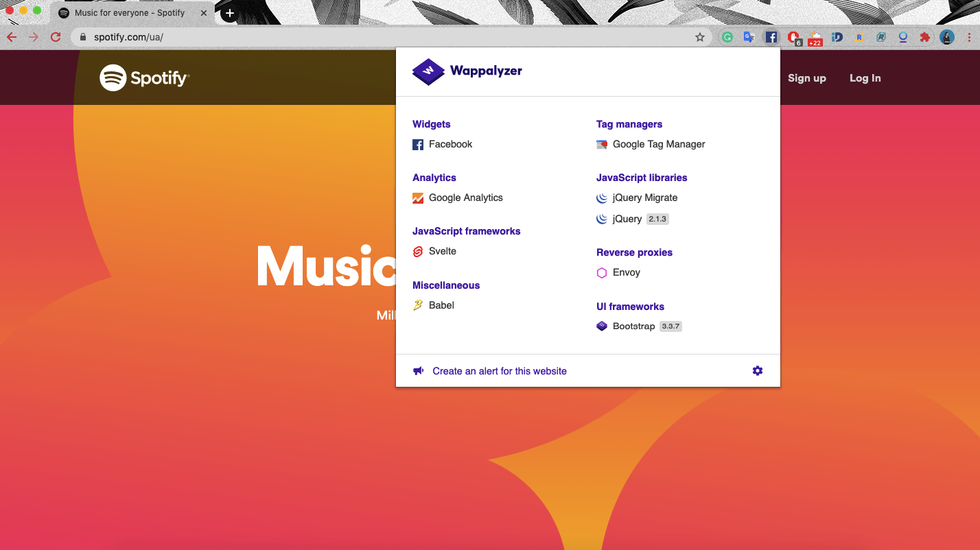Go back using the browser back arrow

[12, 37]
